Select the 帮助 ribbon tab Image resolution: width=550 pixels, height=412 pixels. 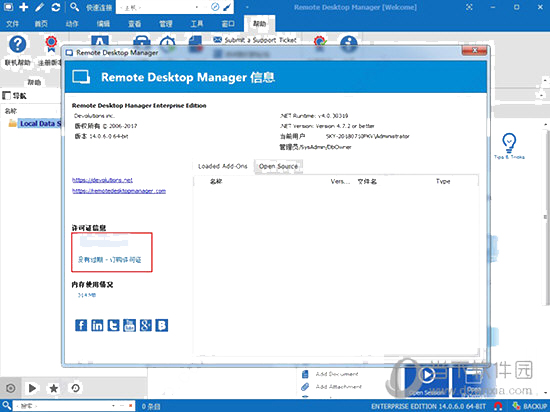(260, 24)
